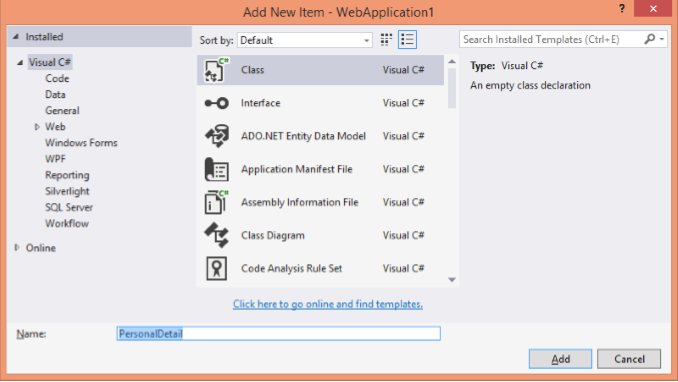
Task: Select the General category
Action: tap(62, 110)
